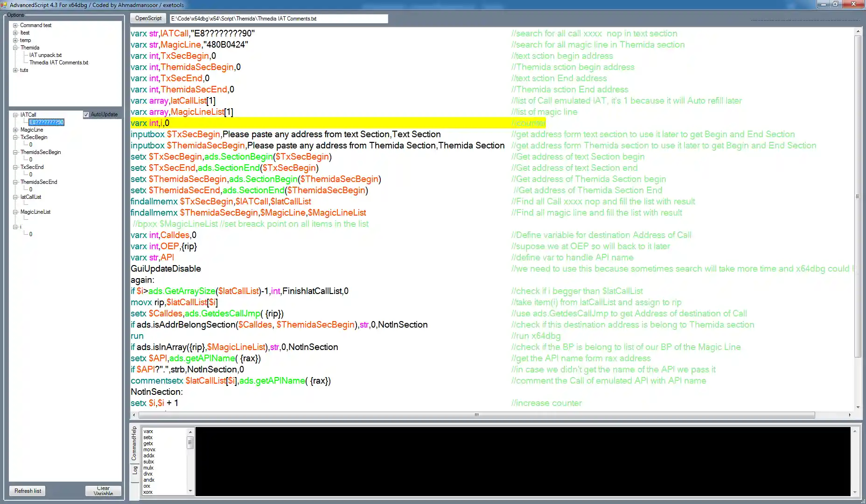Select the IAT unpack.txt script

click(45, 55)
